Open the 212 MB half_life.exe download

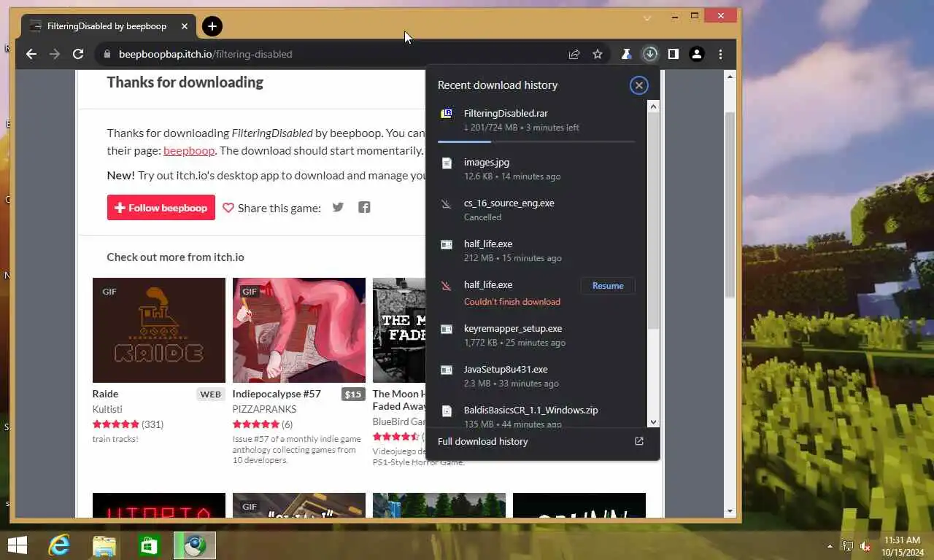point(536,250)
